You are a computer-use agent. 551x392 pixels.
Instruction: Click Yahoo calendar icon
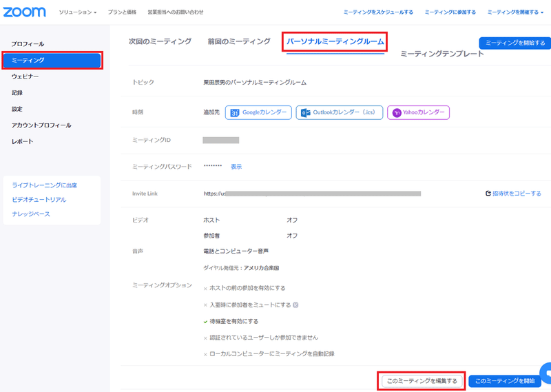click(x=397, y=113)
